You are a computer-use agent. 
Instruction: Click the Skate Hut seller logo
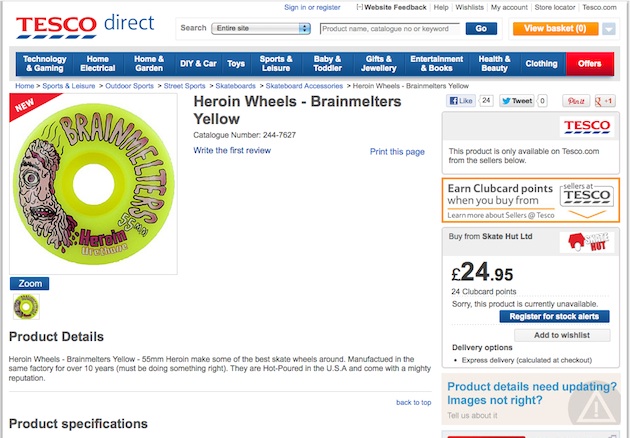(x=585, y=240)
